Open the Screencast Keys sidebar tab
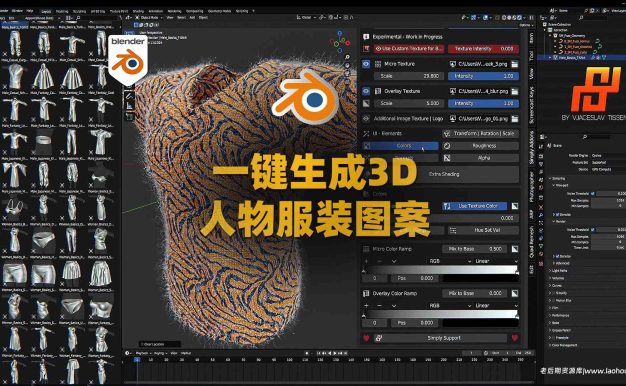 coord(531,105)
